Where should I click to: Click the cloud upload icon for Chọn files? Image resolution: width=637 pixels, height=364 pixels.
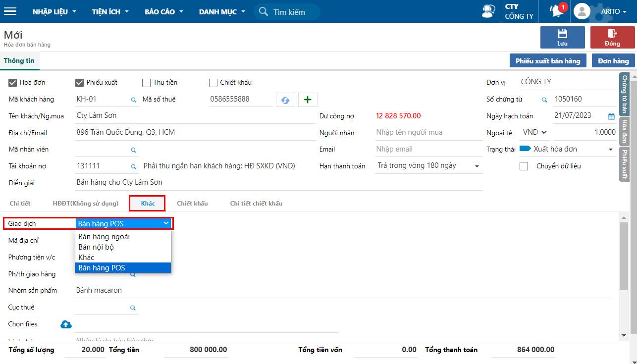(66, 324)
